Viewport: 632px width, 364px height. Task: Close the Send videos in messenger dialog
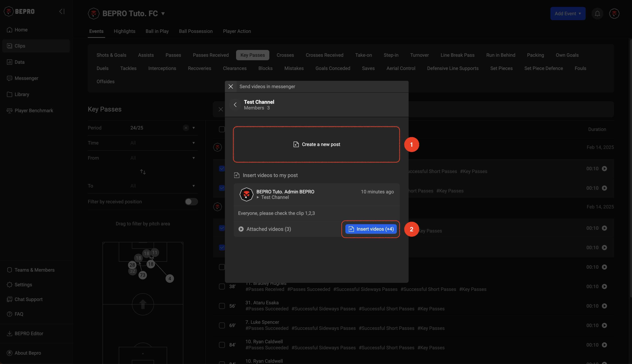(231, 87)
